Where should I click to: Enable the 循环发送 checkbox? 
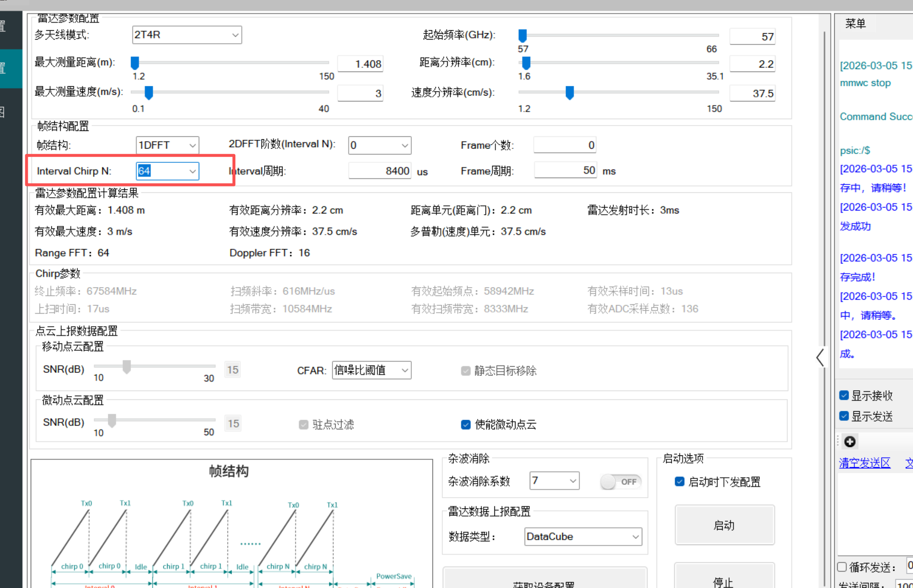[x=842, y=567]
